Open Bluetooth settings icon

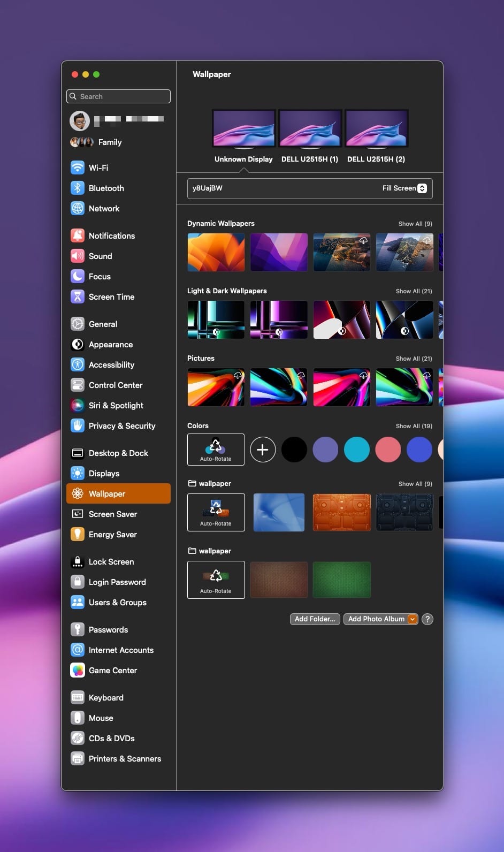click(x=78, y=188)
